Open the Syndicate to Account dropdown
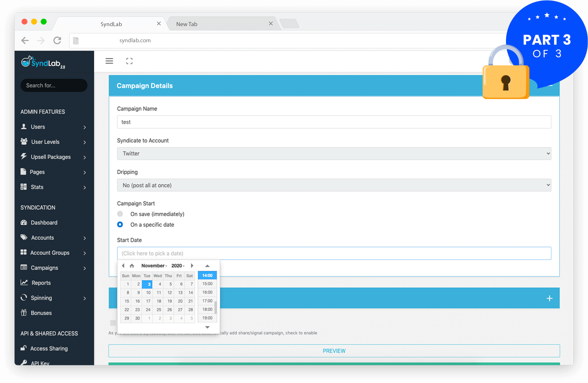588x383 pixels. click(x=334, y=154)
